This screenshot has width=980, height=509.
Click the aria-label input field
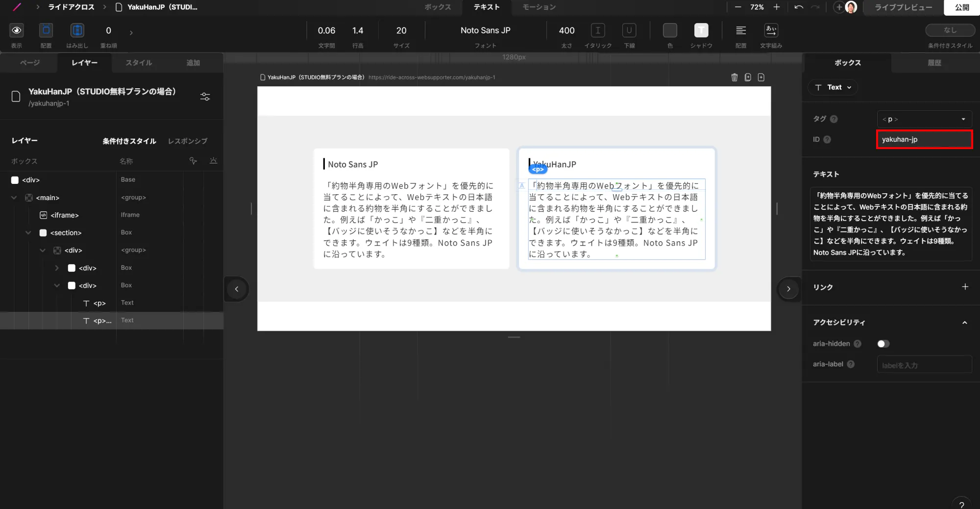coord(924,365)
